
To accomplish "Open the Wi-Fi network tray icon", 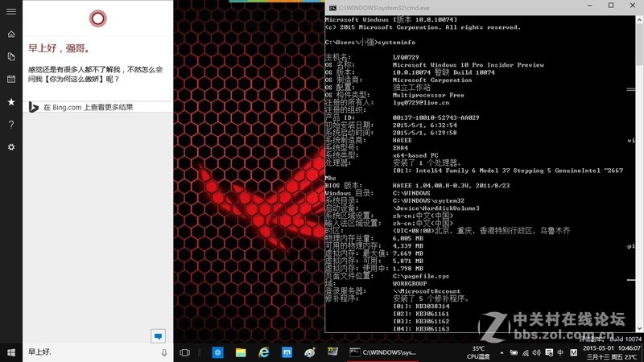I will [x=526, y=352].
